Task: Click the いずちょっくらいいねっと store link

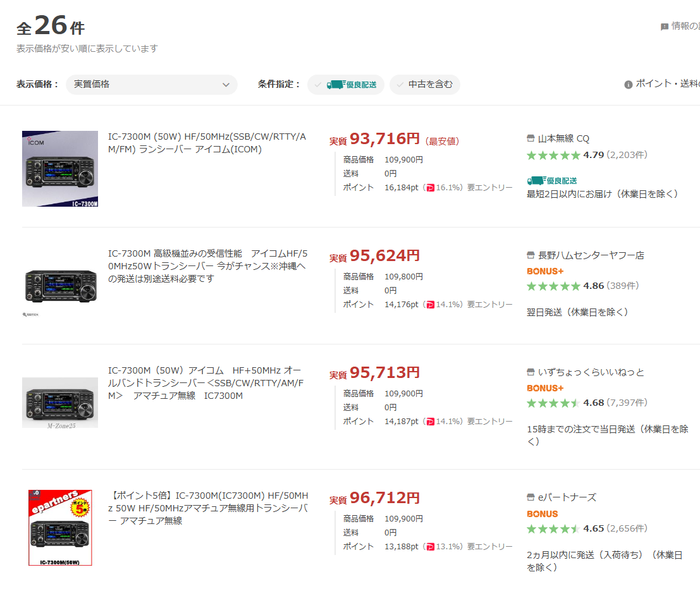Action: [591, 372]
